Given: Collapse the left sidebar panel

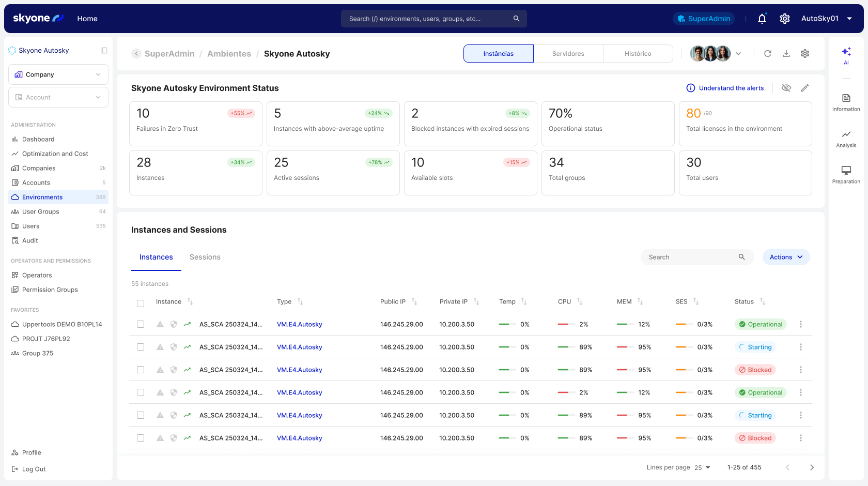Looking at the screenshot, I should coord(104,51).
